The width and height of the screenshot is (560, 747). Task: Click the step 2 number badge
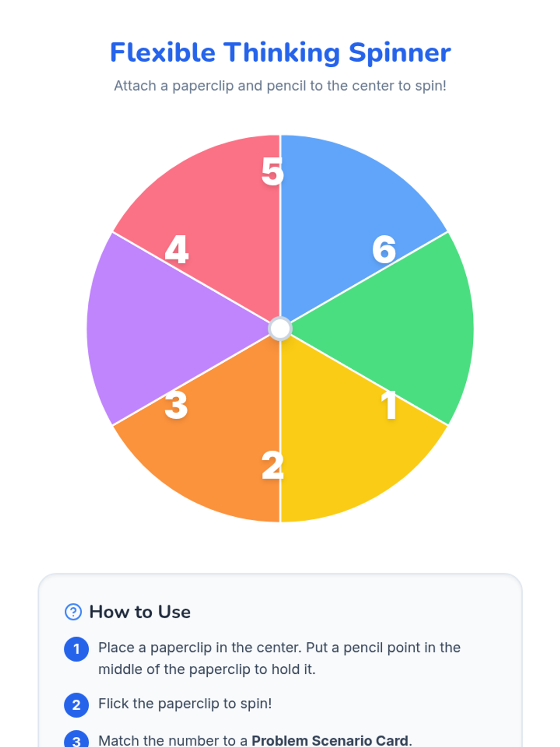[x=77, y=705]
